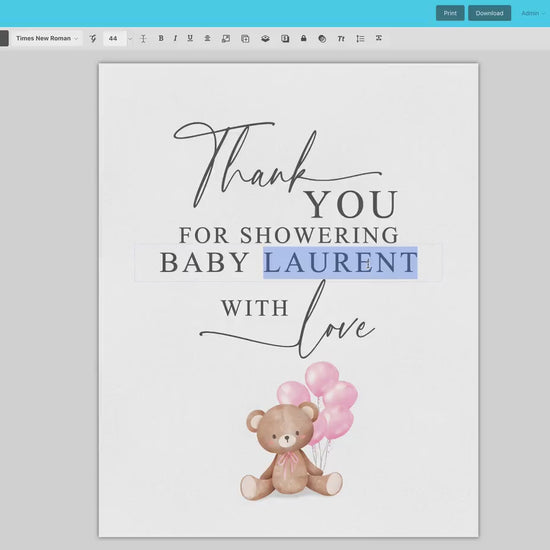Open the layers stack icon
The image size is (550, 550).
coord(265,38)
